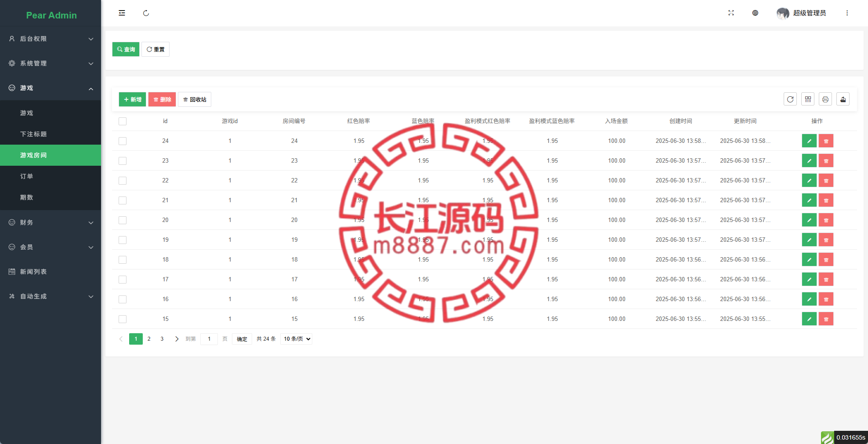Click the Pear Admin logo
868x444 pixels.
51,15
